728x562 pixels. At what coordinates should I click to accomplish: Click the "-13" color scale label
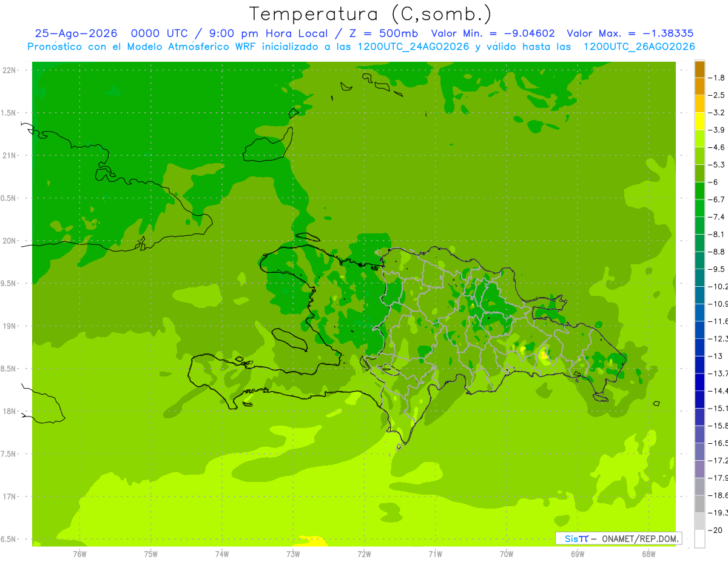[x=715, y=356]
